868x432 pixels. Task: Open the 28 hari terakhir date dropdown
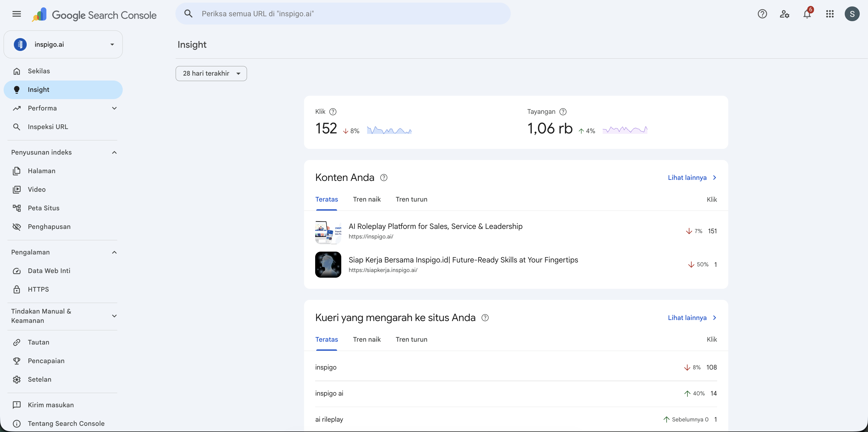point(211,73)
